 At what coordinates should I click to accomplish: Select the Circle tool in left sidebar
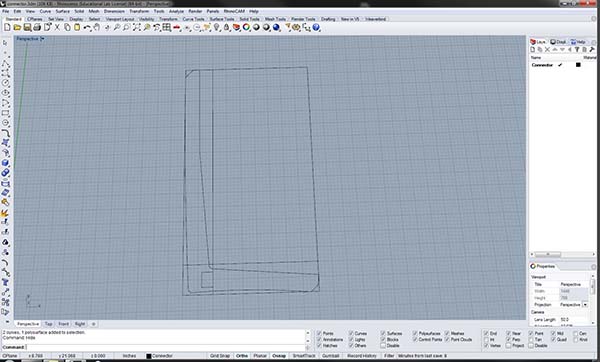pos(5,83)
